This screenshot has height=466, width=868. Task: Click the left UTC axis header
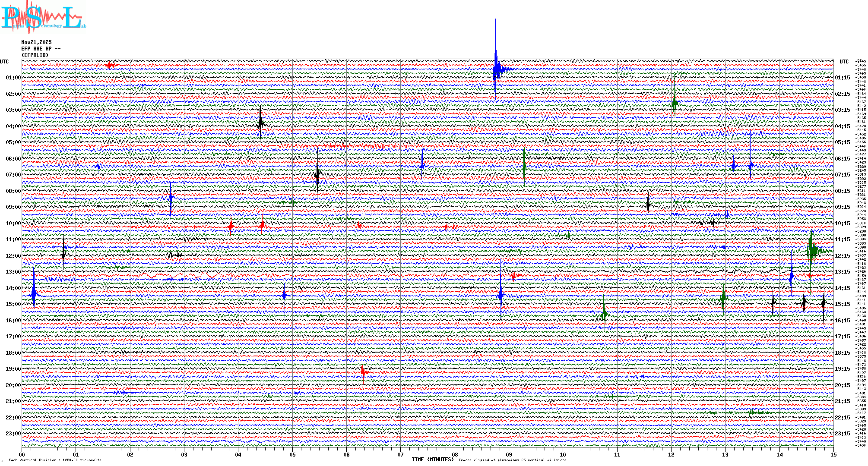[x=4, y=62]
